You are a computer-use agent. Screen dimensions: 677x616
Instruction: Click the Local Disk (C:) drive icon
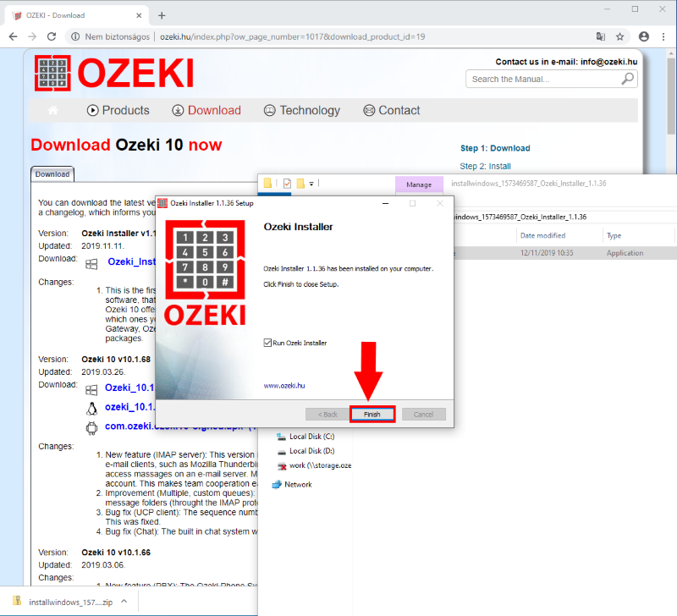[282, 437]
